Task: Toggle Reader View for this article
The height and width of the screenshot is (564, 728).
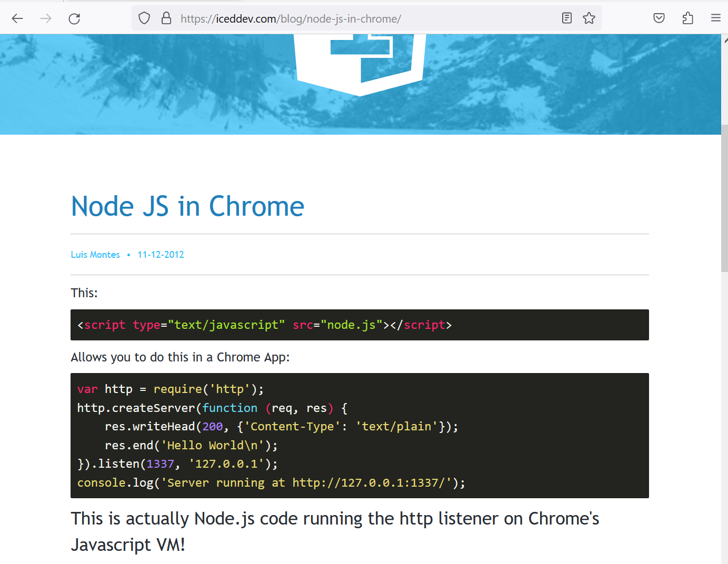Action: click(566, 18)
